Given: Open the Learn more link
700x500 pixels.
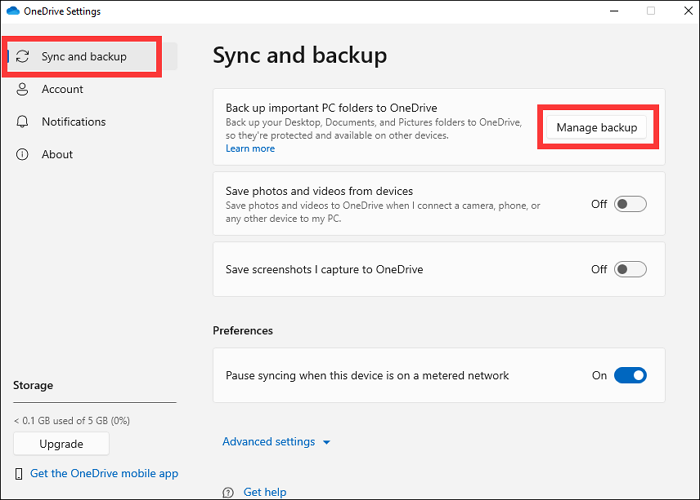Looking at the screenshot, I should pyautogui.click(x=250, y=149).
